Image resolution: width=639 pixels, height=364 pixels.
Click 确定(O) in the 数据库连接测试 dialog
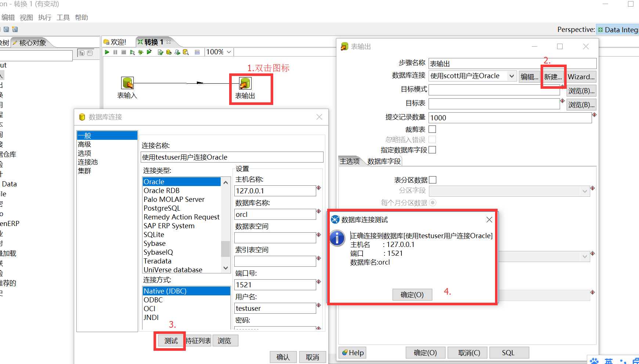point(412,295)
